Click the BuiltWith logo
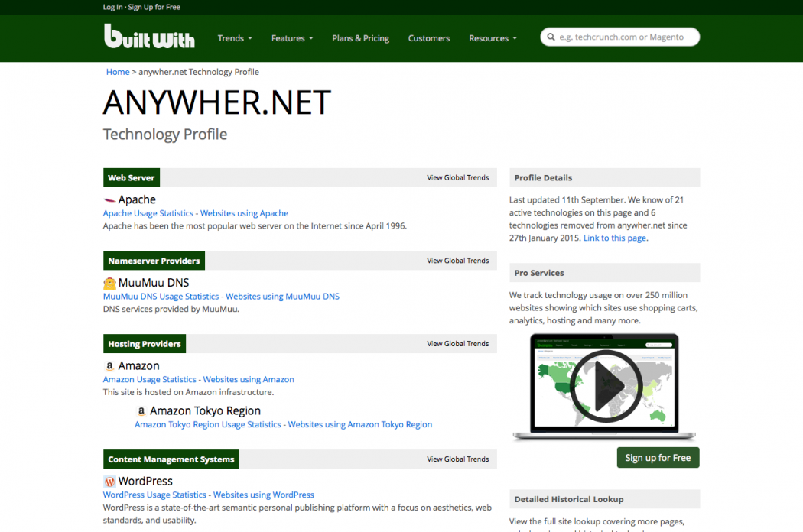The image size is (803, 532). [149, 37]
